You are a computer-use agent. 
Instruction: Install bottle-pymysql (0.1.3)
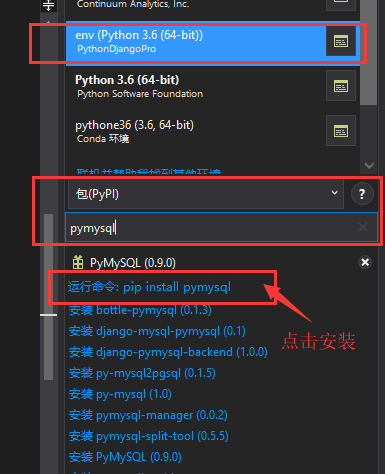click(x=140, y=310)
